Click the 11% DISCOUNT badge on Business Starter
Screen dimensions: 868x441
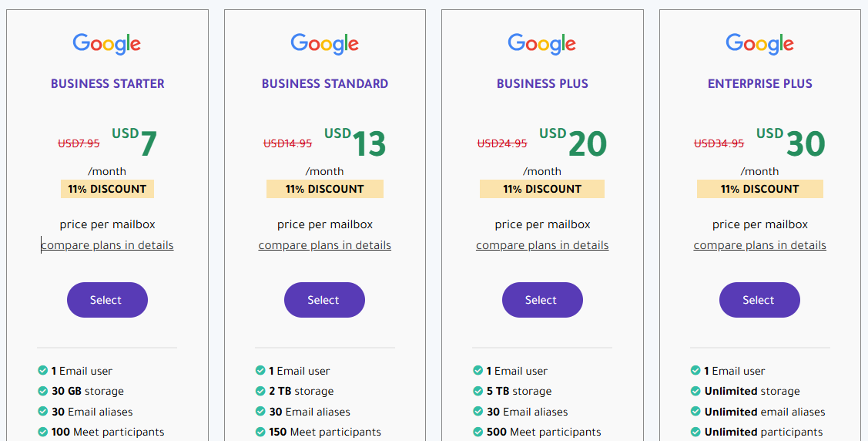pyautogui.click(x=107, y=189)
